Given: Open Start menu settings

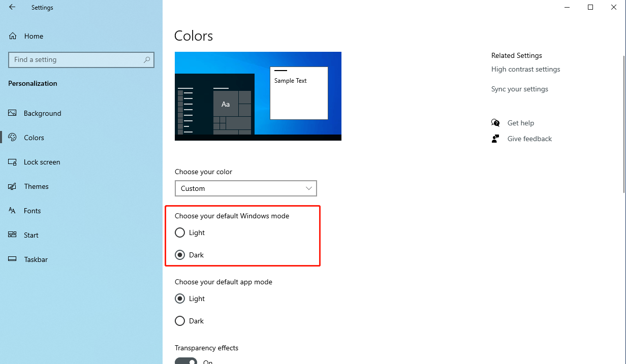Looking at the screenshot, I should click(x=31, y=235).
